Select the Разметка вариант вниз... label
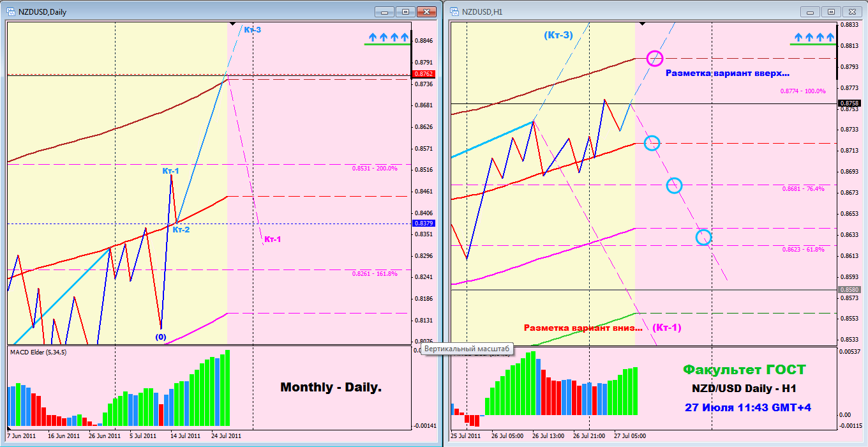The height and width of the screenshot is (447, 868). pos(583,328)
